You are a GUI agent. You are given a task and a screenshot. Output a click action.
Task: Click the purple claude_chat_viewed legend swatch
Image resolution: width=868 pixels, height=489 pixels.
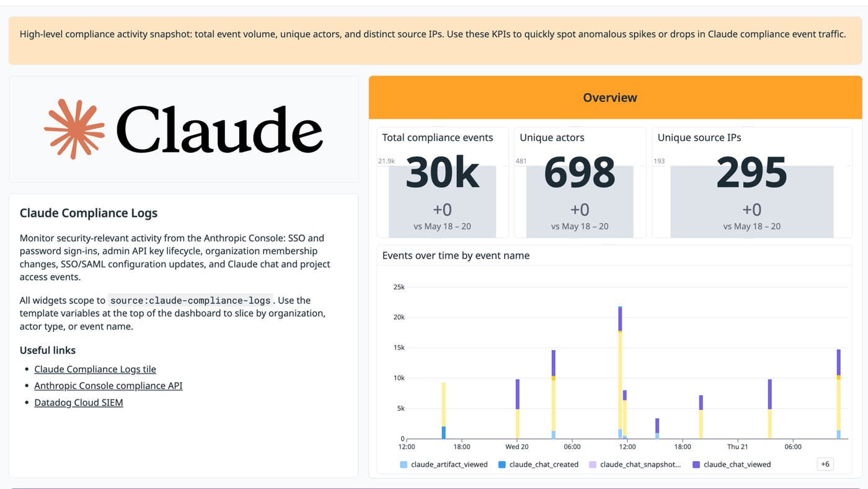click(696, 464)
